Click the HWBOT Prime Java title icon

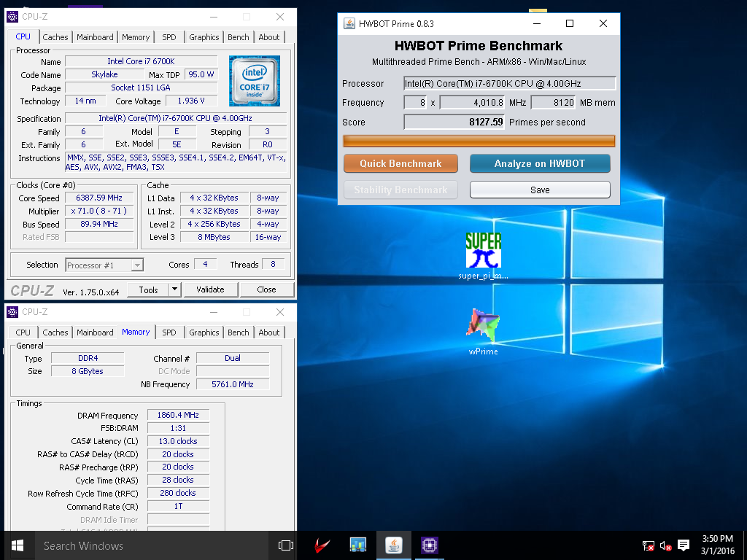[x=349, y=24]
